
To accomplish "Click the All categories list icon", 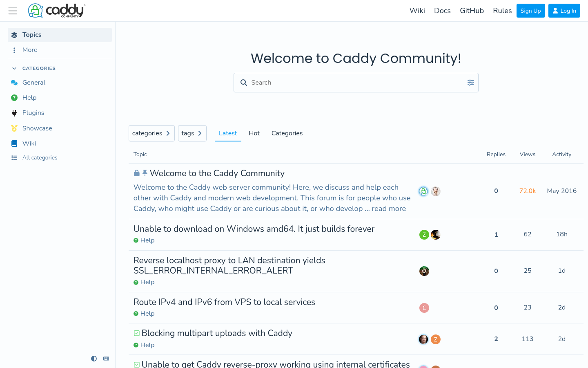I will [14, 158].
